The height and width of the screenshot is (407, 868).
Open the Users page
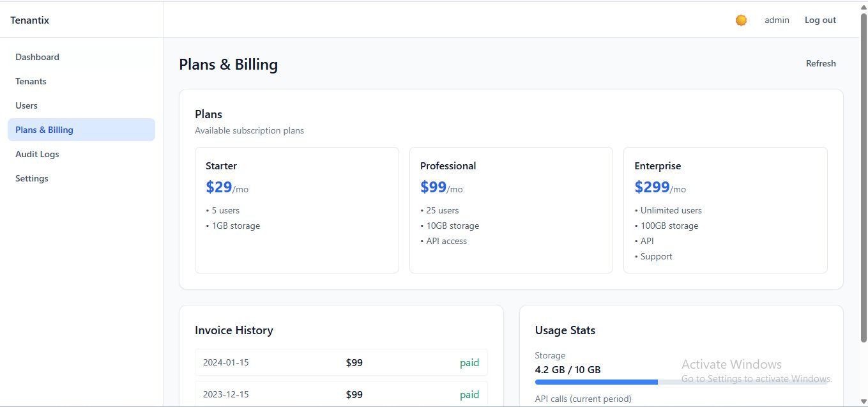click(26, 105)
